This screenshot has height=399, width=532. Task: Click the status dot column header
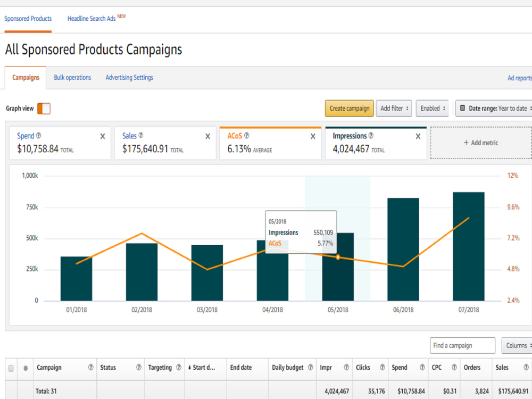point(26,368)
